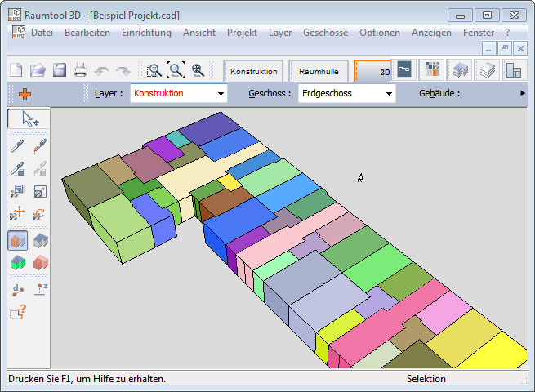Pick the eyedropper with orange drop
Screen dimensions: 535x392
[40, 146]
